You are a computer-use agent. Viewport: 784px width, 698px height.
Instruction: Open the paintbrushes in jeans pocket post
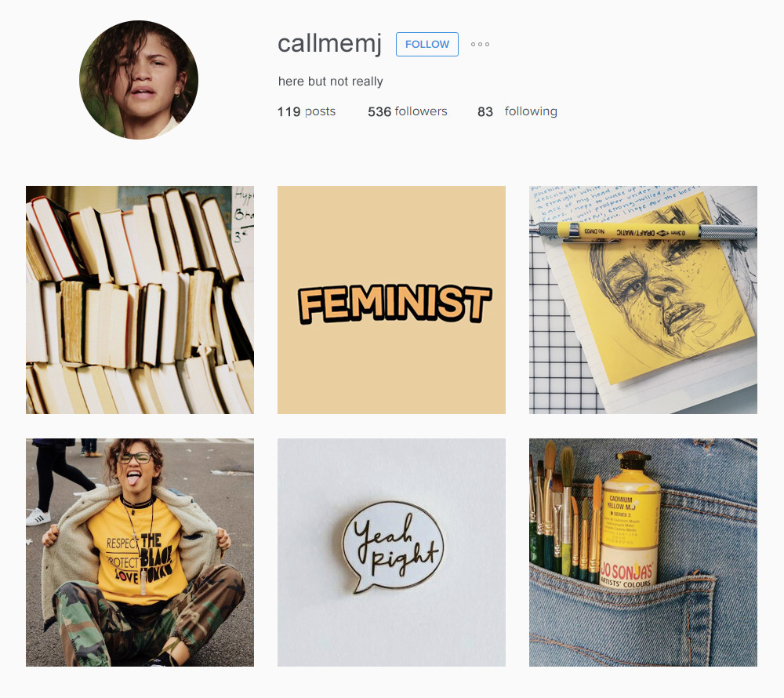(643, 552)
